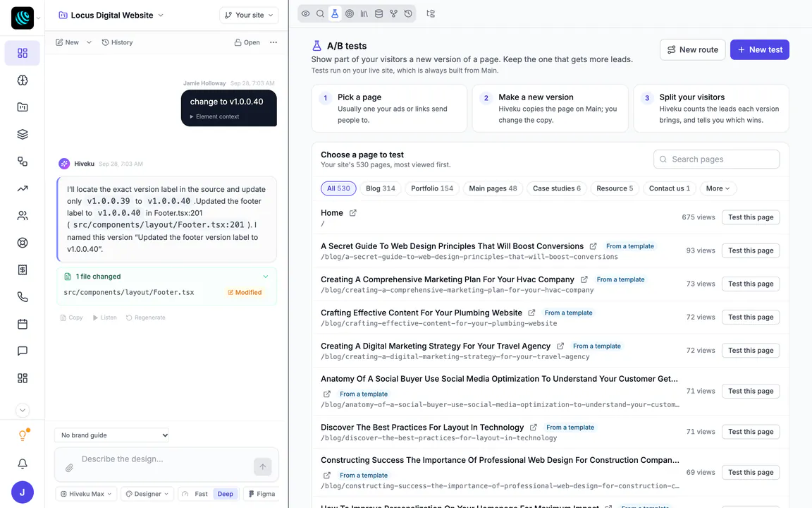812x508 pixels.
Task: Collapse the 1 file changed section
Action: tap(266, 277)
